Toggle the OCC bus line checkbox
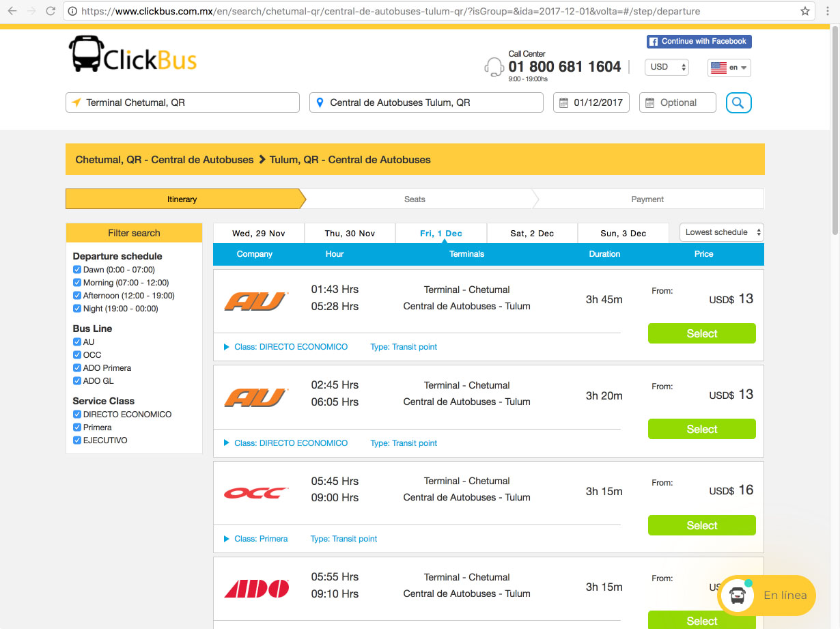Screen dimensions: 840x629 [77, 355]
